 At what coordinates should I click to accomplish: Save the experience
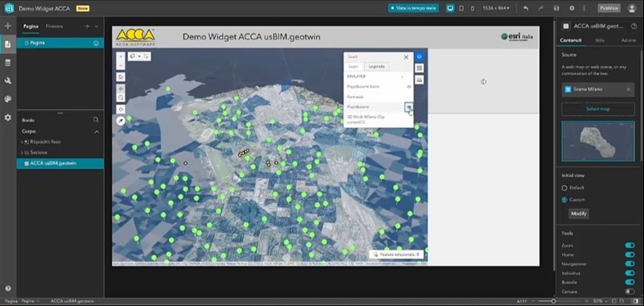(556, 8)
